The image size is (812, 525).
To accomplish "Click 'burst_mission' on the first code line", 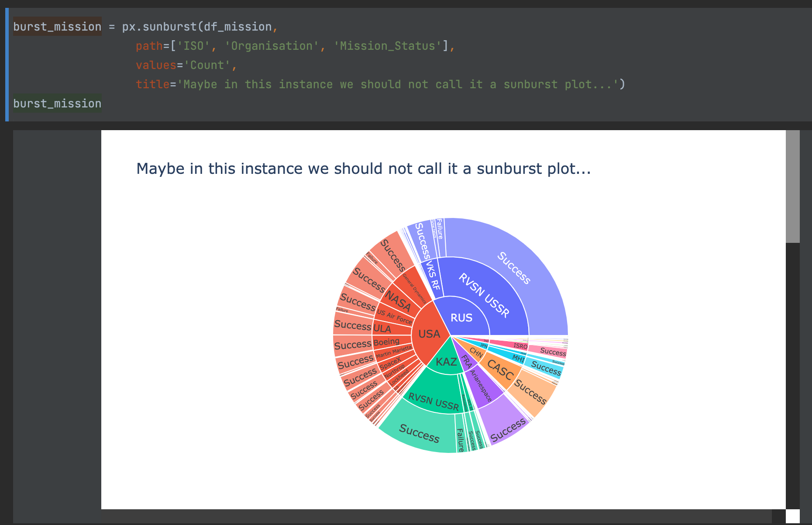I will click(x=57, y=27).
